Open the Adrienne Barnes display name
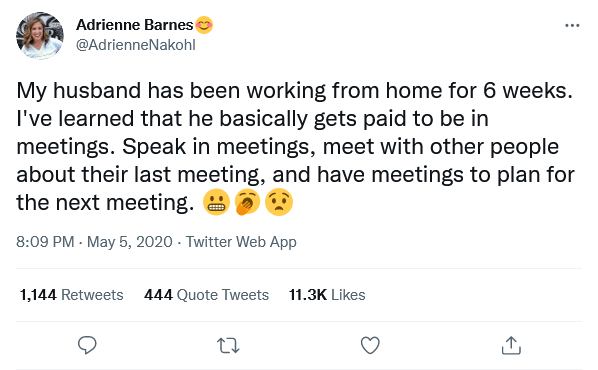The image size is (598, 370). [135, 25]
